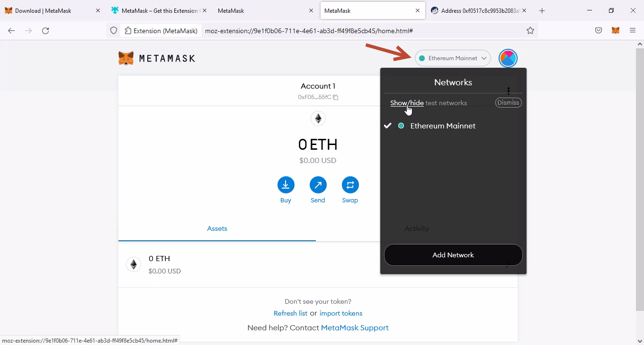
Task: Click the import tokens link
Action: tap(340, 313)
